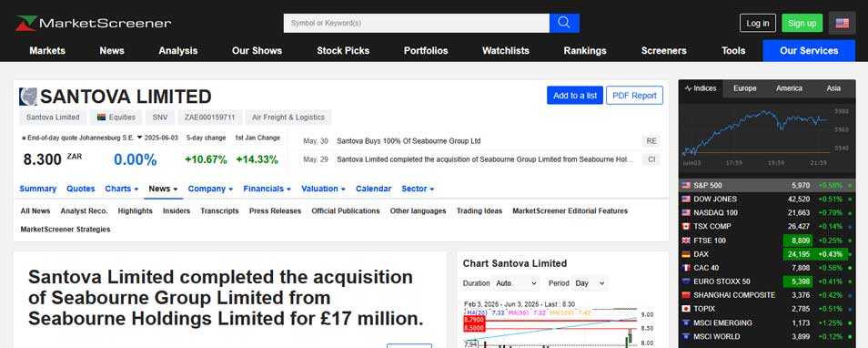Open Our Services menu

(x=809, y=50)
